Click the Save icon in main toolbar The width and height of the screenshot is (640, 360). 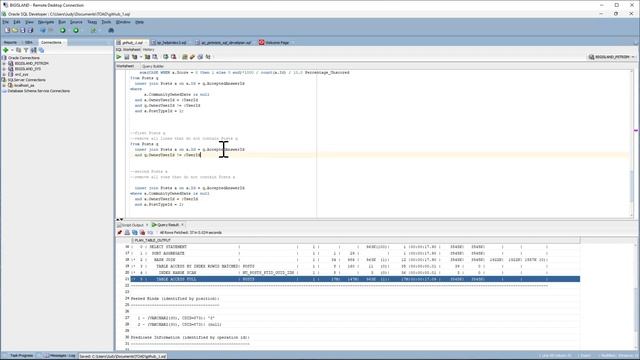point(23,30)
